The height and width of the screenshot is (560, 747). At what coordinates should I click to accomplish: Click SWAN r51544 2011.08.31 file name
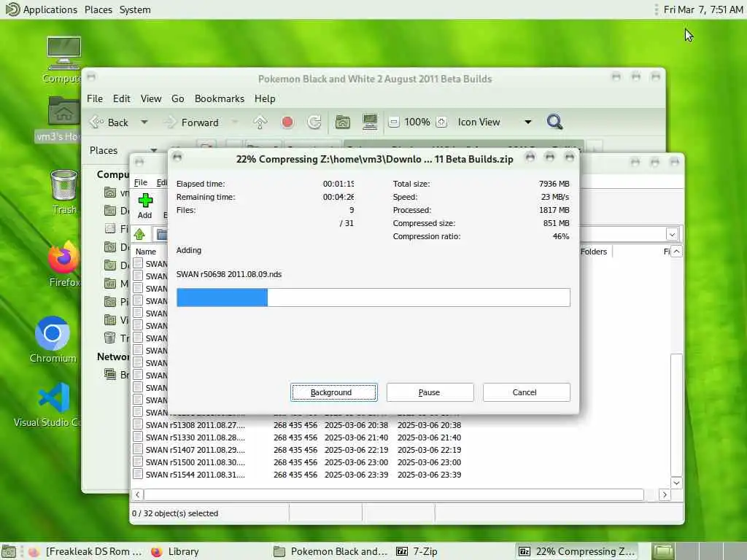(196, 474)
